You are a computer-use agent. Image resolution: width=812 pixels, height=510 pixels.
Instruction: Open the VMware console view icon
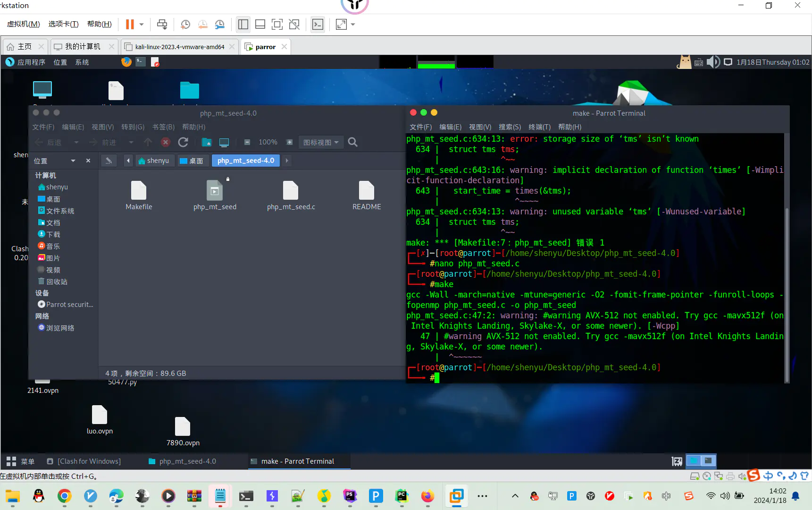coord(318,24)
